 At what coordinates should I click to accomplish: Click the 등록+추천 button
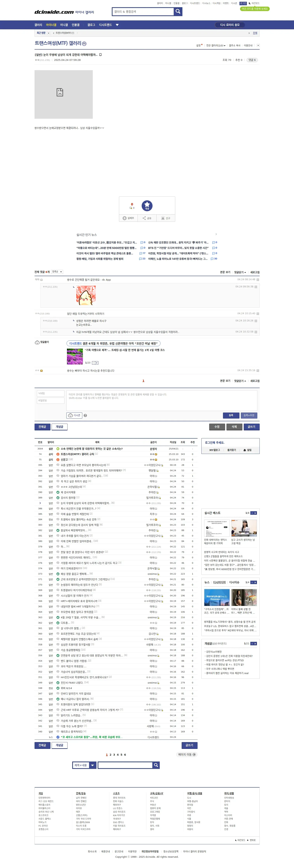coord(249,415)
